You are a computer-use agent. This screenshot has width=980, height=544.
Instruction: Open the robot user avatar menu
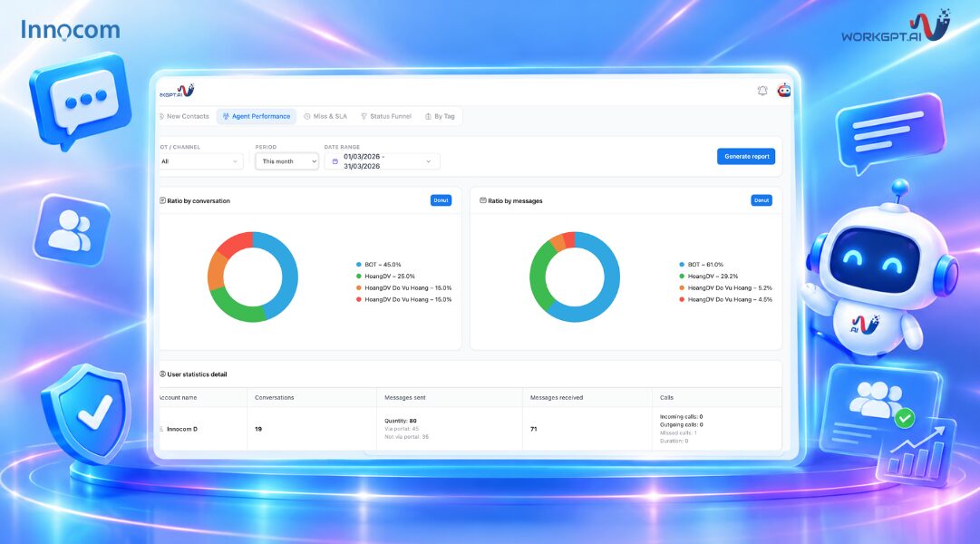(784, 91)
